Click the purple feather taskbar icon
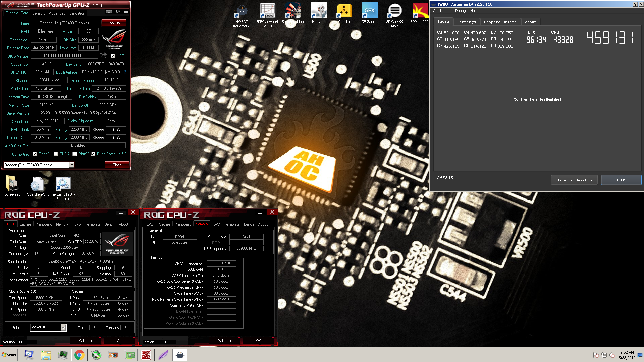The width and height of the screenshot is (644, 362). pos(163,355)
